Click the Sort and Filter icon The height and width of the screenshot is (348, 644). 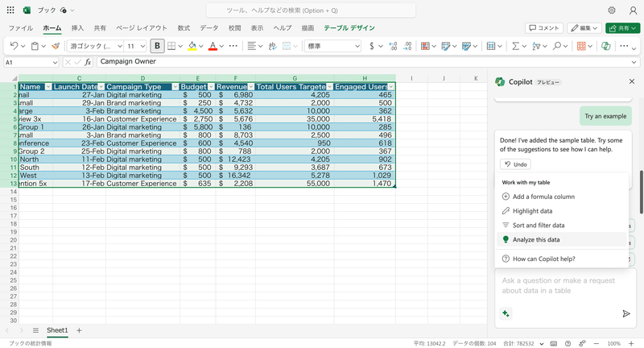click(536, 46)
